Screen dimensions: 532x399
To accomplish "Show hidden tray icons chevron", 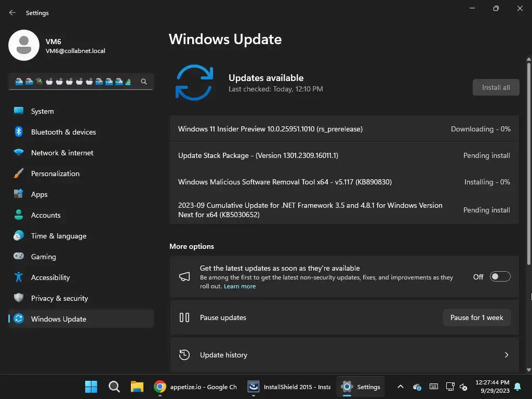I will click(401, 387).
